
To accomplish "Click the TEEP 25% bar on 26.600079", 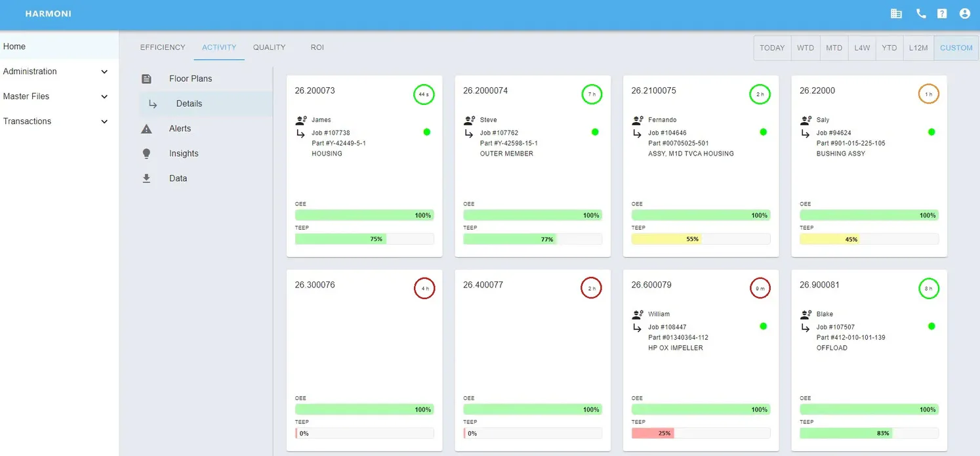I will (701, 433).
